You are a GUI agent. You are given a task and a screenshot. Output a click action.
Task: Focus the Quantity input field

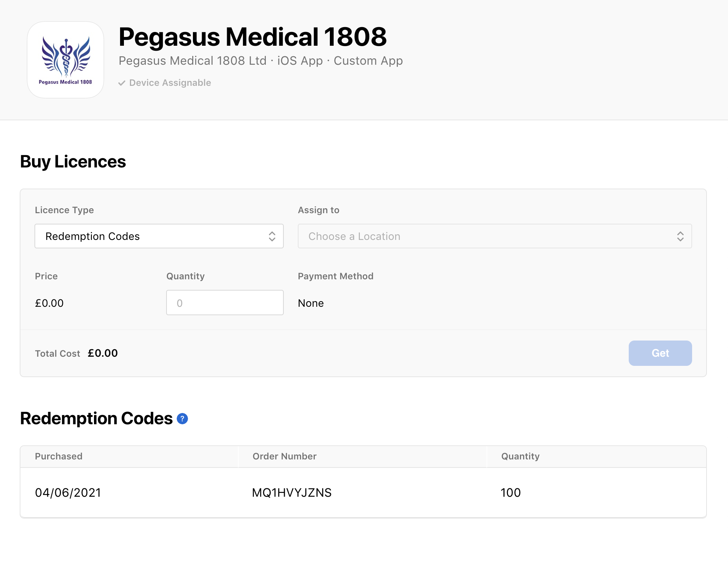click(x=225, y=303)
